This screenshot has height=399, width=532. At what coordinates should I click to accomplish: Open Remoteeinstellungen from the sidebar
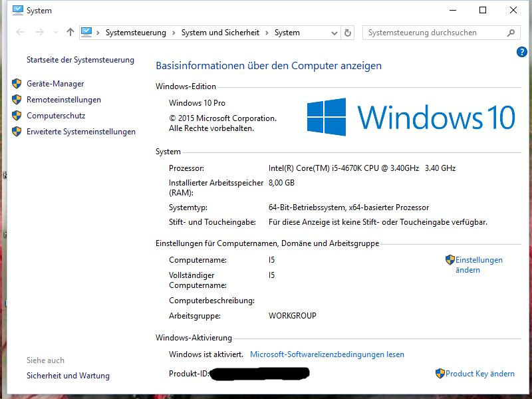64,100
